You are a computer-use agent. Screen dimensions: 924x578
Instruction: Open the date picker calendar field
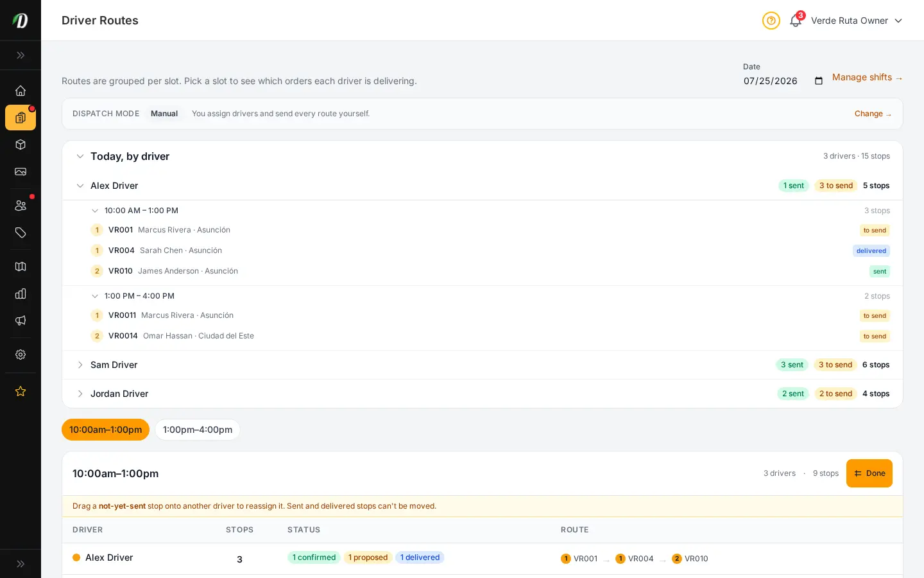point(783,81)
